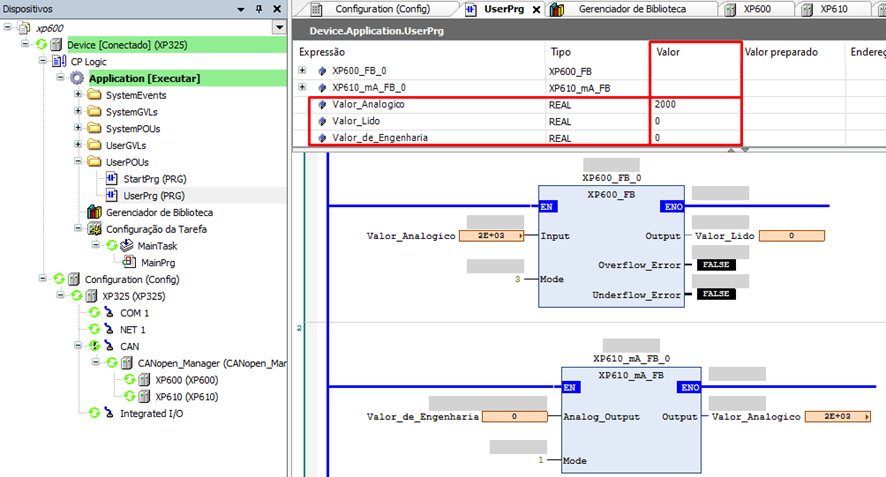
Task: Click the CANopen_Manager device icon
Action: point(127,363)
